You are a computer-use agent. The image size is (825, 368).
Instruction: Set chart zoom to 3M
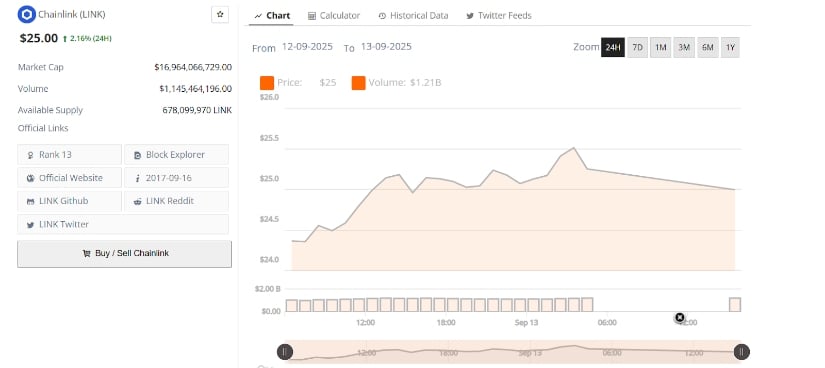pos(684,47)
